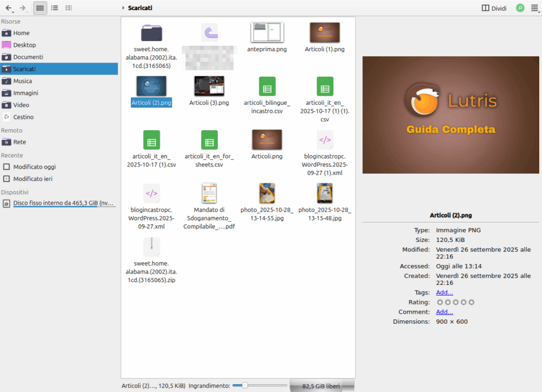
Task: Go forward with the right arrow button
Action: 23,7
